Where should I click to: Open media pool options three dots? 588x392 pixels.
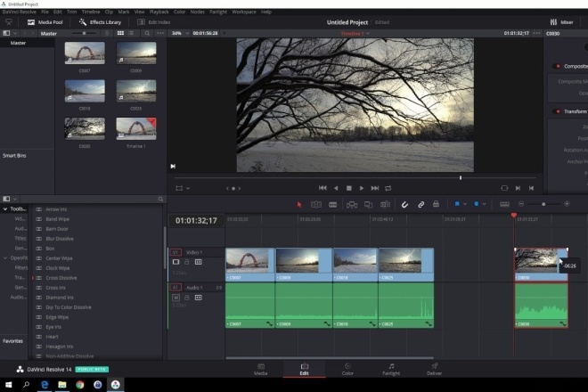click(160, 33)
